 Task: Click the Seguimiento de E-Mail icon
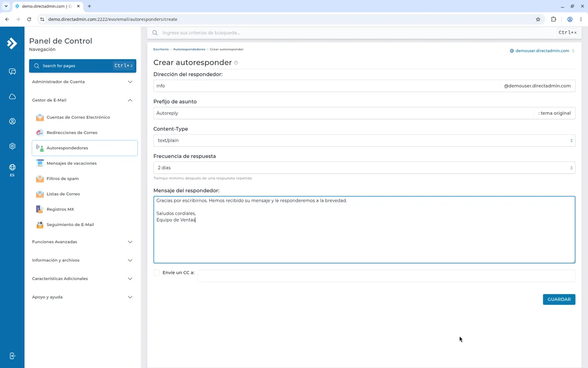coord(40,224)
